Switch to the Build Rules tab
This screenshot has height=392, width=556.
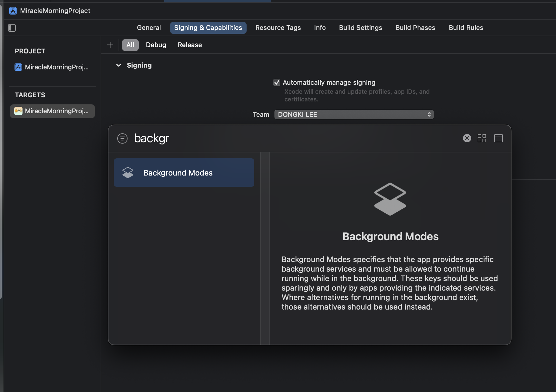466,28
